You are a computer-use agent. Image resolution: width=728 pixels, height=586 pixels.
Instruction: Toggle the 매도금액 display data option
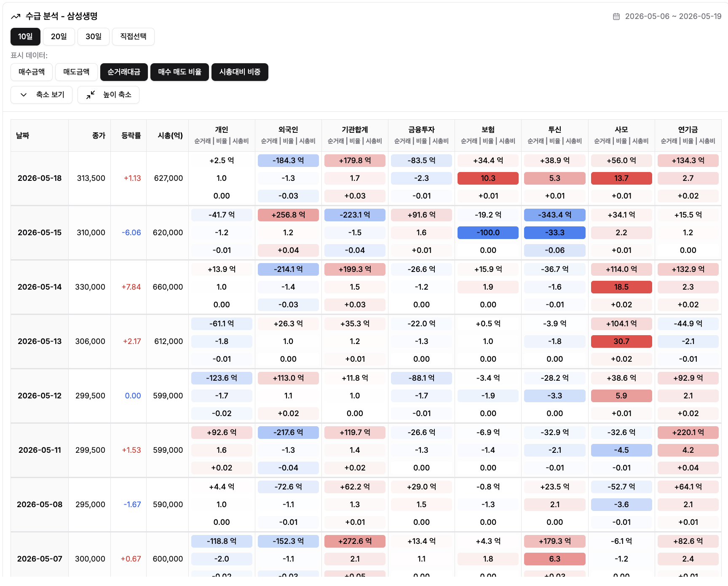[76, 72]
